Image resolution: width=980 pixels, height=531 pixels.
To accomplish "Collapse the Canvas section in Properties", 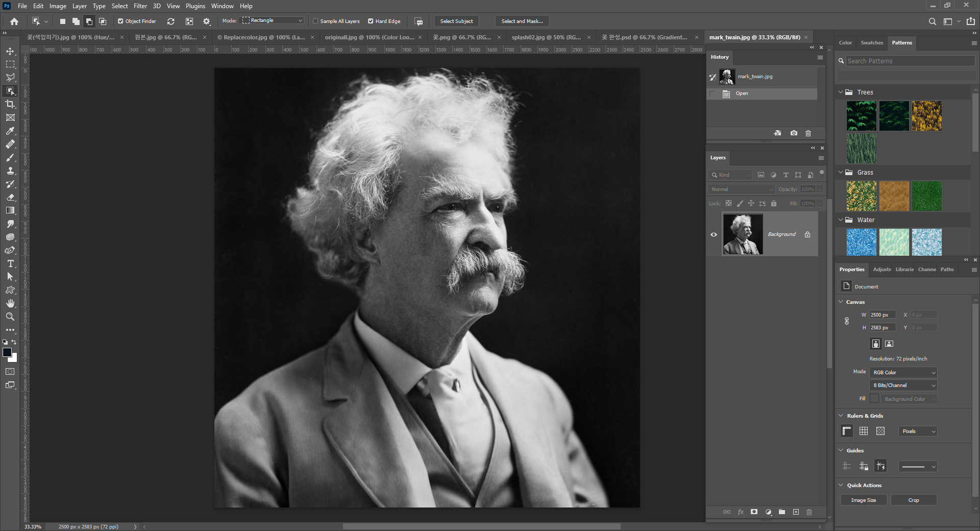I will point(841,302).
